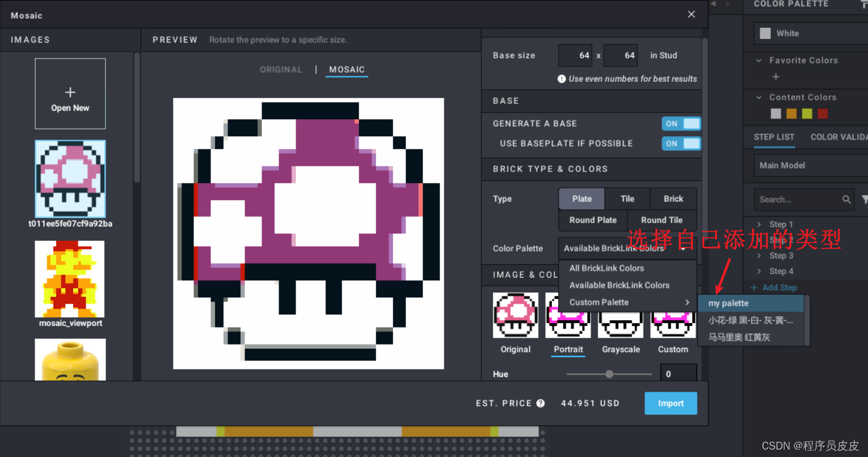Image resolution: width=868 pixels, height=457 pixels.
Task: Open the COLOR VALIDATOR tab
Action: tap(839, 137)
